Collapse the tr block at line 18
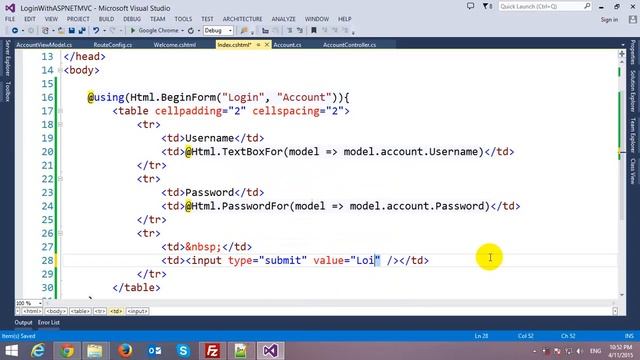 tap(60, 124)
